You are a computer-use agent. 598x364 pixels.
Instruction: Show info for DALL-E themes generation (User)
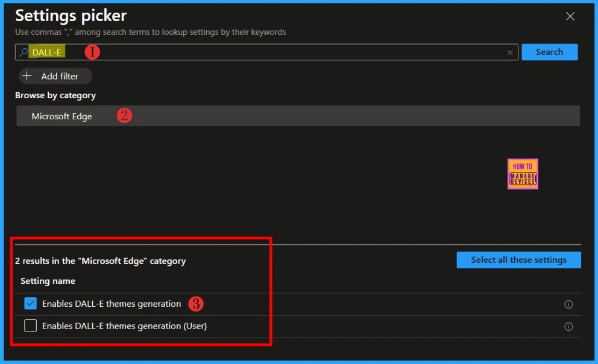pos(568,326)
